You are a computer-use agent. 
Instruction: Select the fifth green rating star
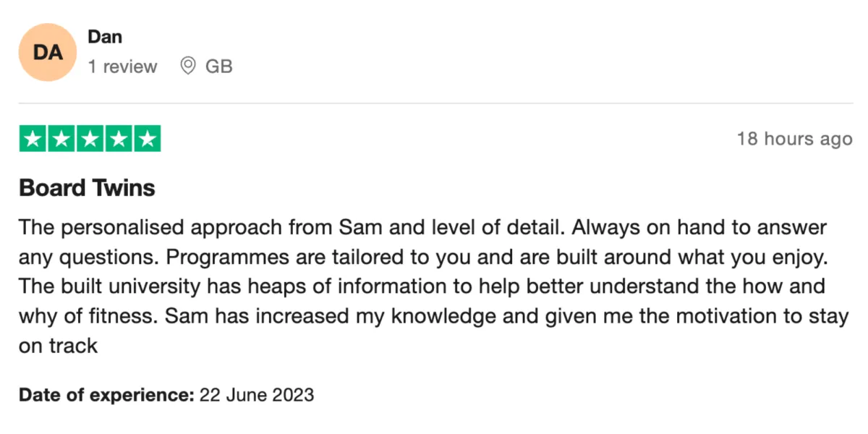(148, 139)
